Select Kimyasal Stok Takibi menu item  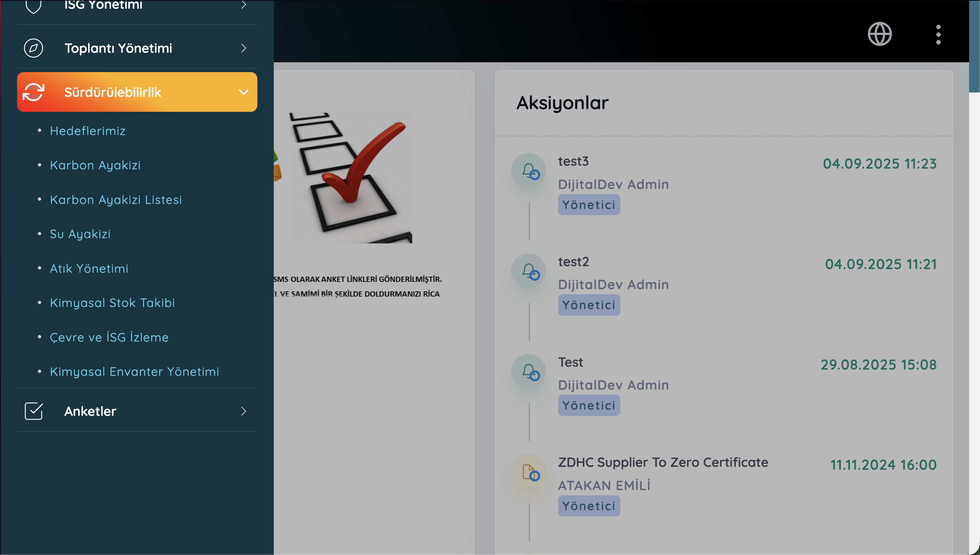click(x=112, y=303)
